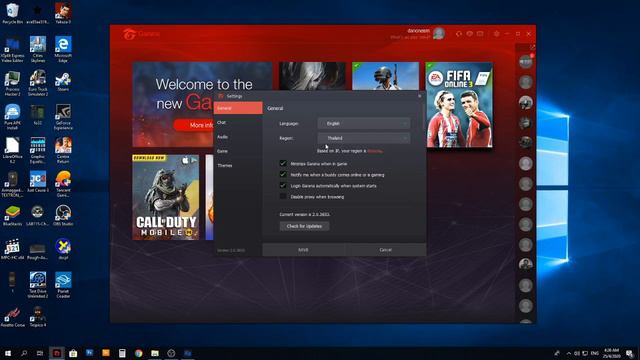The image size is (640, 360).
Task: Open Cities Skylines desktop shortcut
Action: (38, 49)
